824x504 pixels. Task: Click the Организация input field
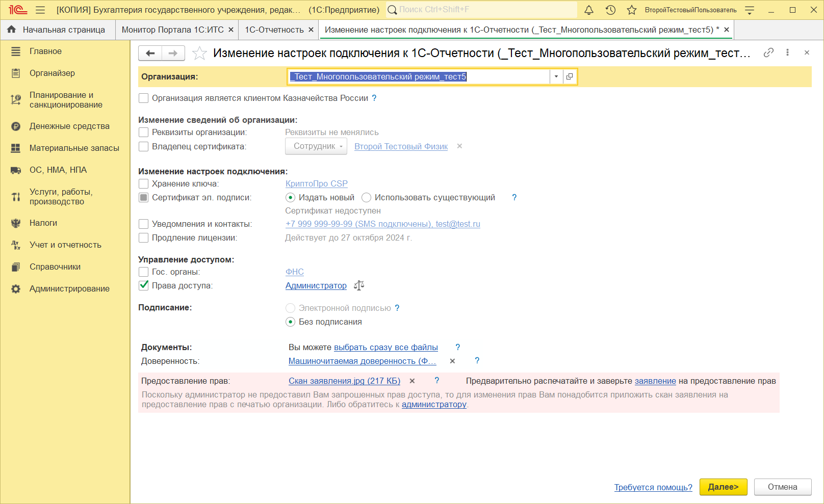(x=419, y=76)
